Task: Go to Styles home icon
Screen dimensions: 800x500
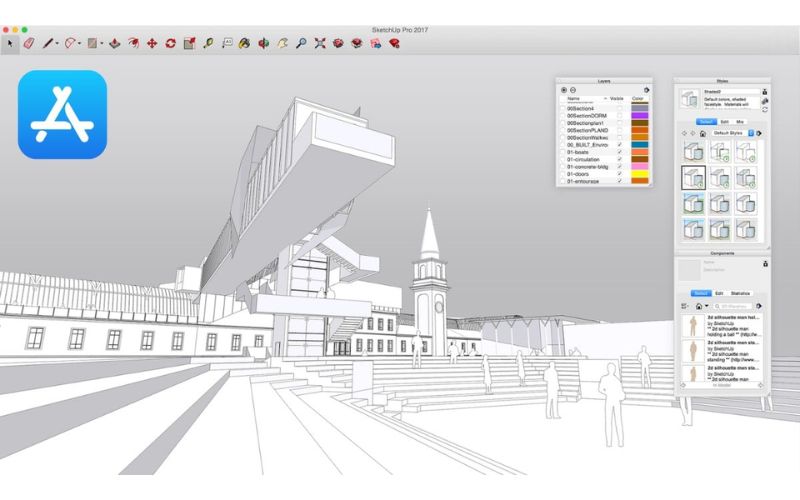Action: tap(703, 133)
